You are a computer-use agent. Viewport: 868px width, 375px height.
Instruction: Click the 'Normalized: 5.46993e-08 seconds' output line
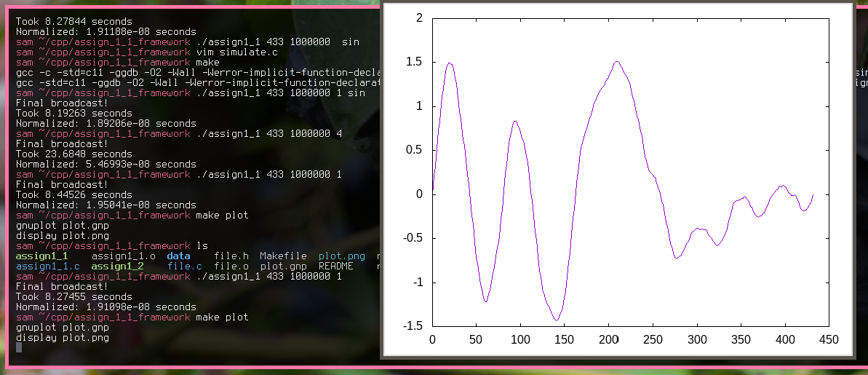tap(106, 165)
